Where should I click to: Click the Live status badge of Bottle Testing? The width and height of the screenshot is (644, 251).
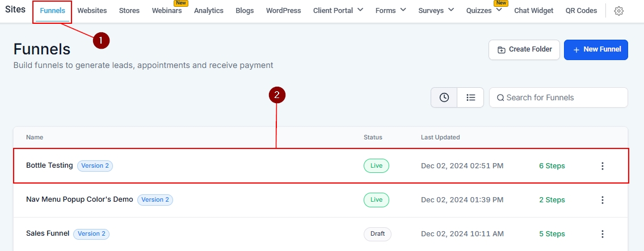click(376, 166)
